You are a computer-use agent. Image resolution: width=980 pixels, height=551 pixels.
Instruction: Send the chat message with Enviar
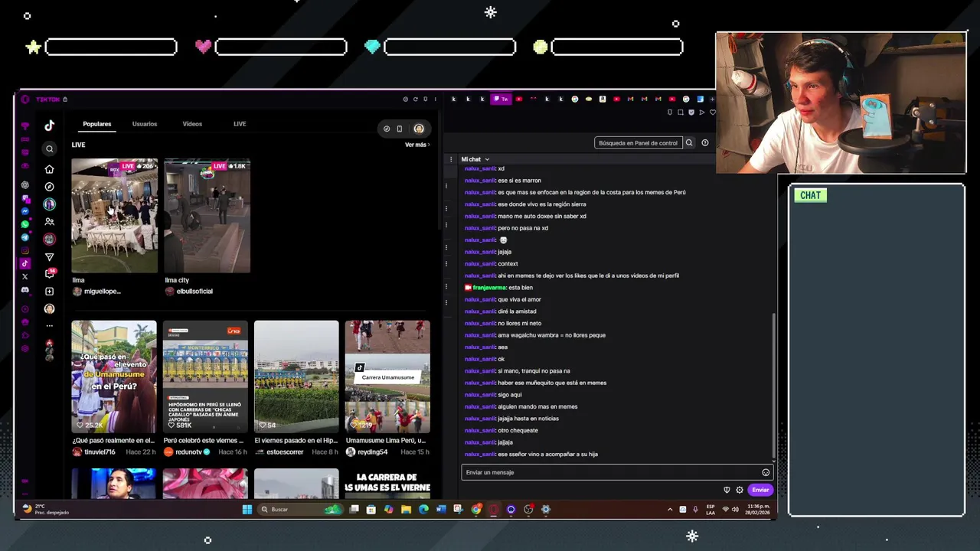tap(760, 490)
